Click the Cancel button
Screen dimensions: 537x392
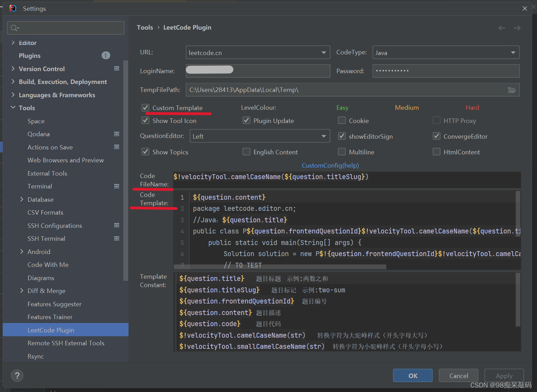(x=459, y=376)
